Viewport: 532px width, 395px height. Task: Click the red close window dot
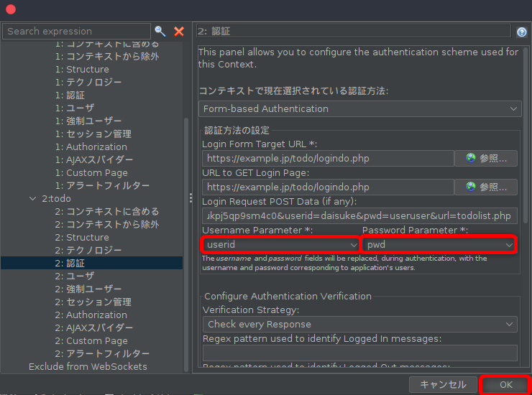pos(11,9)
